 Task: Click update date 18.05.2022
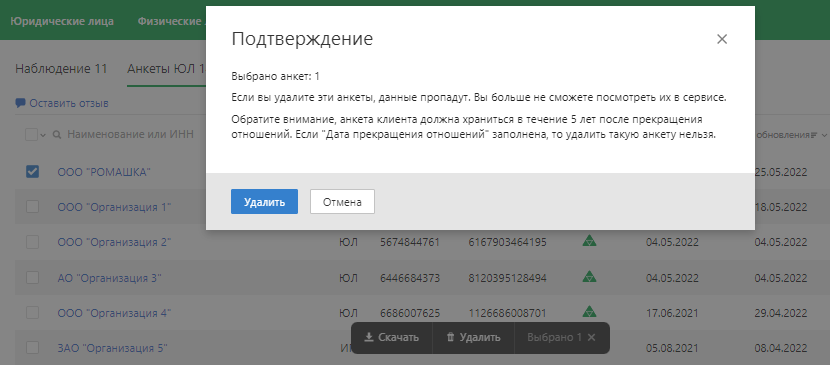[x=781, y=207]
